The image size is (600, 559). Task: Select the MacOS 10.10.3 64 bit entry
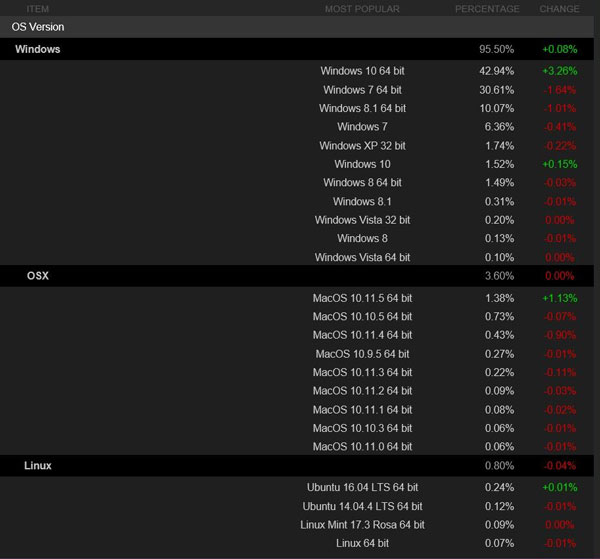tap(362, 428)
